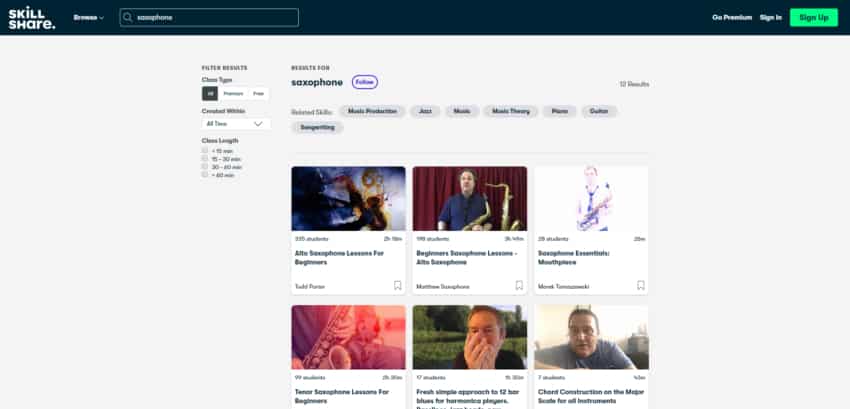Bookmark Alto Saxophone Lessons For Beginners class
This screenshot has width=850, height=409.
pos(397,285)
